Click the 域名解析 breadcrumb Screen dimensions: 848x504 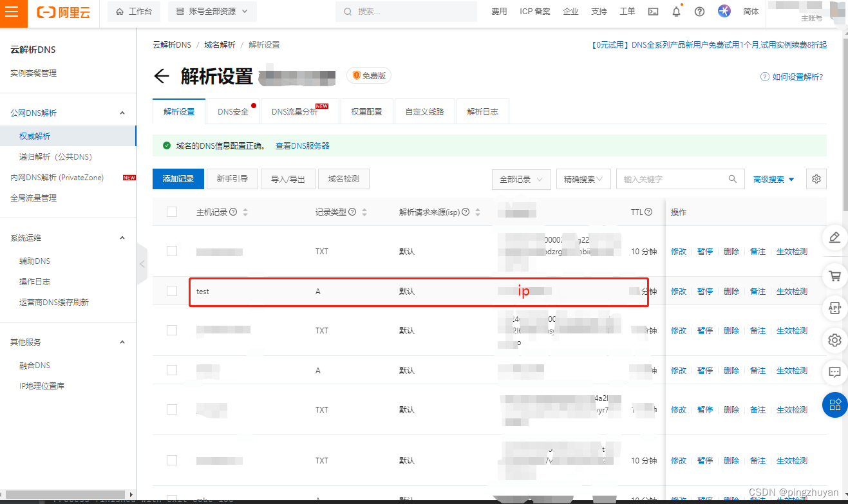220,44
